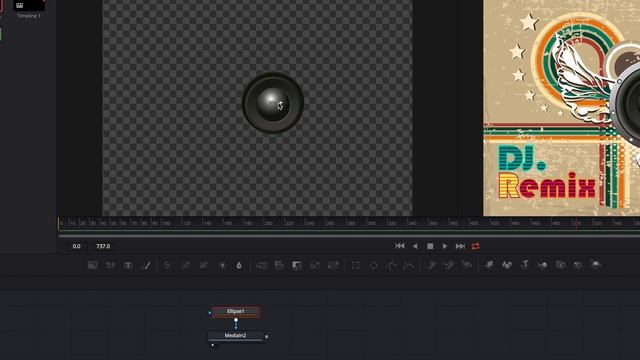Click the render start field showing 0.0
Viewport: 640px width, 360px height.
coord(76,246)
